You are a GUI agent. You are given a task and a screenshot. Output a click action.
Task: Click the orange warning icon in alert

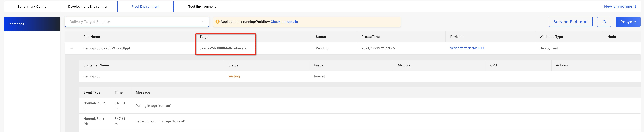point(217,22)
